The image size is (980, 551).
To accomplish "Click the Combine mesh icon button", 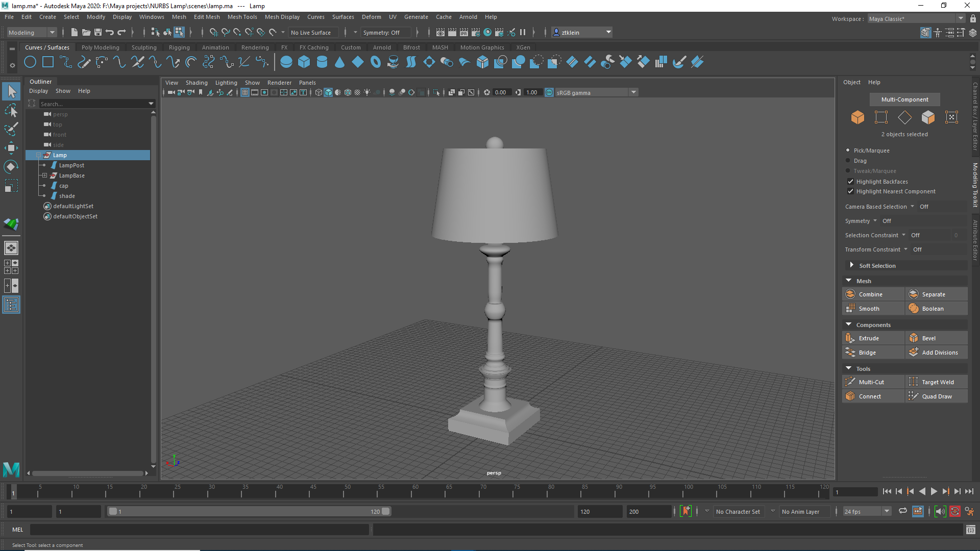I will click(851, 294).
